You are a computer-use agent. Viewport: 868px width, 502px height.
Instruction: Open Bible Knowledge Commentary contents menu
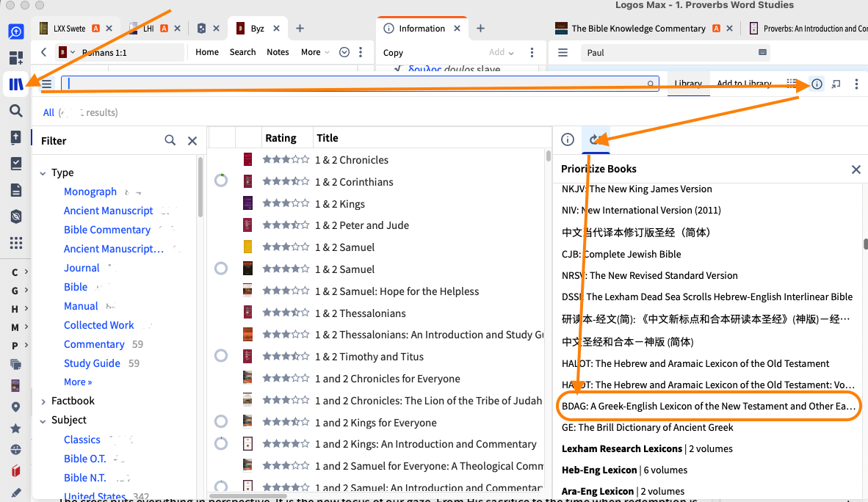[x=563, y=53]
